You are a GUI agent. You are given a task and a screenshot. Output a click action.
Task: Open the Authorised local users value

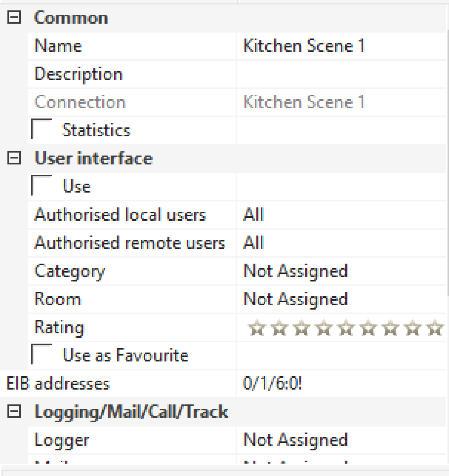[x=341, y=215]
